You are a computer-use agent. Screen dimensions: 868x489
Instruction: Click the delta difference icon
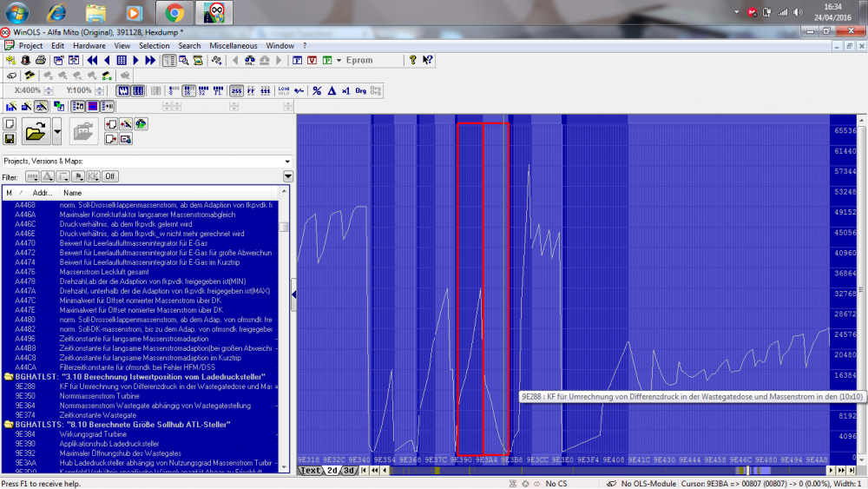tap(332, 91)
